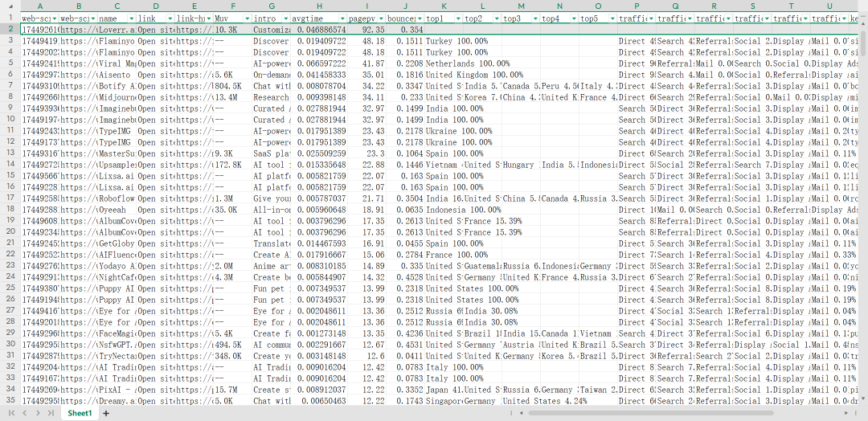The image size is (868, 421).
Task: Select column C header
Action: click(x=117, y=6)
